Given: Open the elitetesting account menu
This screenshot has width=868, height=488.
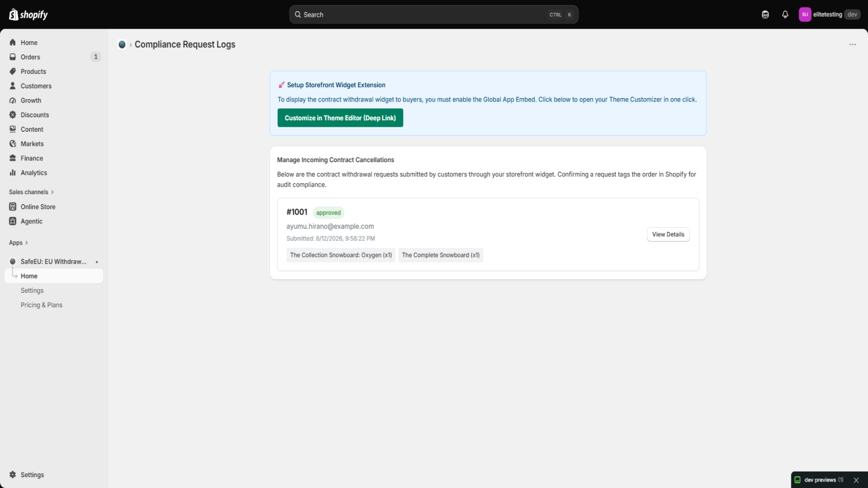Looking at the screenshot, I should pos(829,15).
